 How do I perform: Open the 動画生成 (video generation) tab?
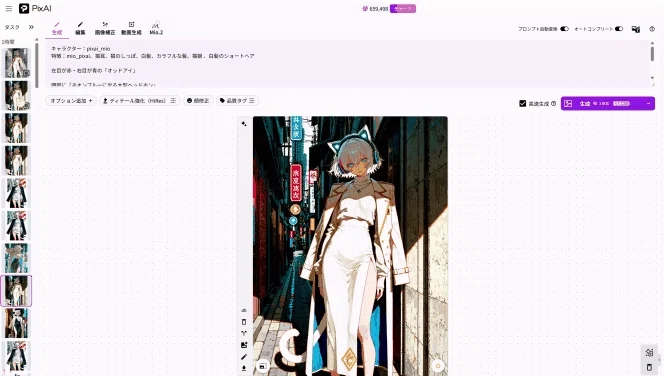click(x=131, y=28)
